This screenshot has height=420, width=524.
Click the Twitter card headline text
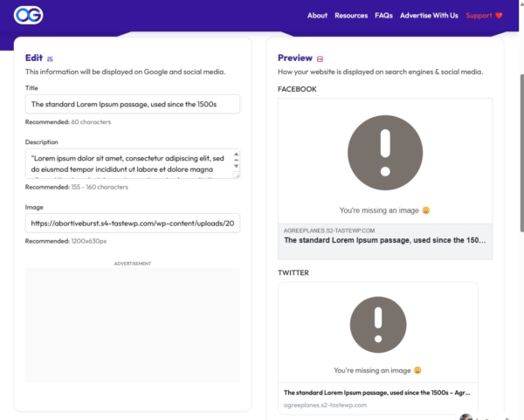377,394
